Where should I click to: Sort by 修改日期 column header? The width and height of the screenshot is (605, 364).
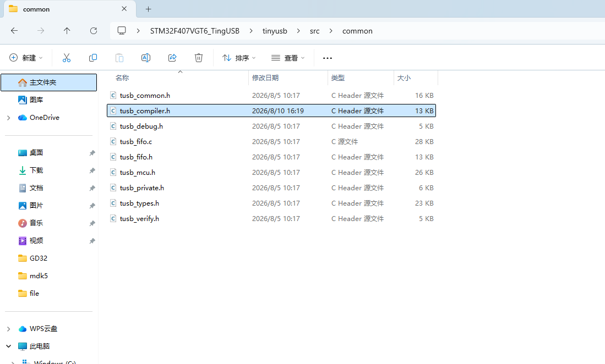[x=265, y=78]
